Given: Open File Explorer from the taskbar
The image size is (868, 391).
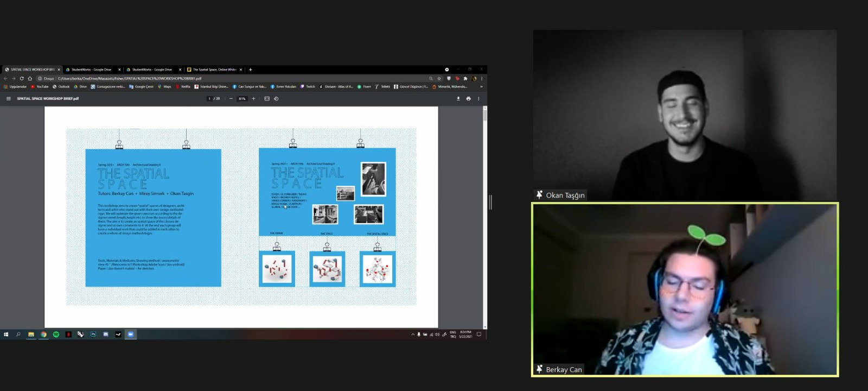Looking at the screenshot, I should [31, 335].
